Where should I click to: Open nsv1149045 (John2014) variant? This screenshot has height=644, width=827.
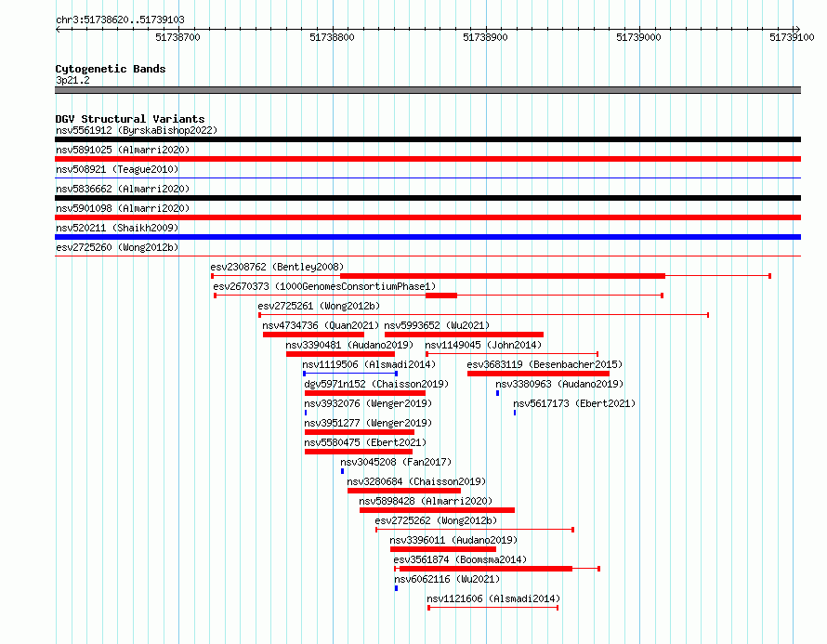click(483, 345)
